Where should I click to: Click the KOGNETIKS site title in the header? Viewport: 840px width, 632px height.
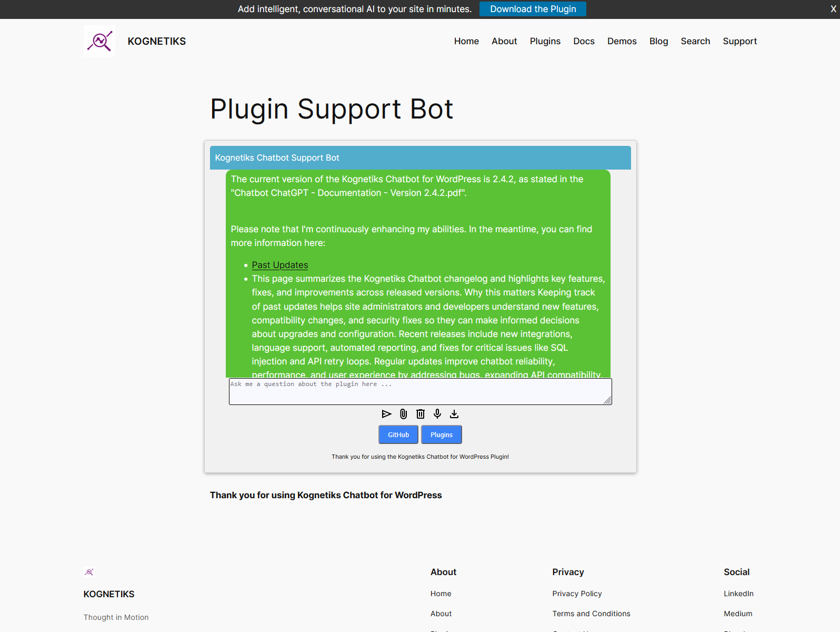tap(157, 41)
